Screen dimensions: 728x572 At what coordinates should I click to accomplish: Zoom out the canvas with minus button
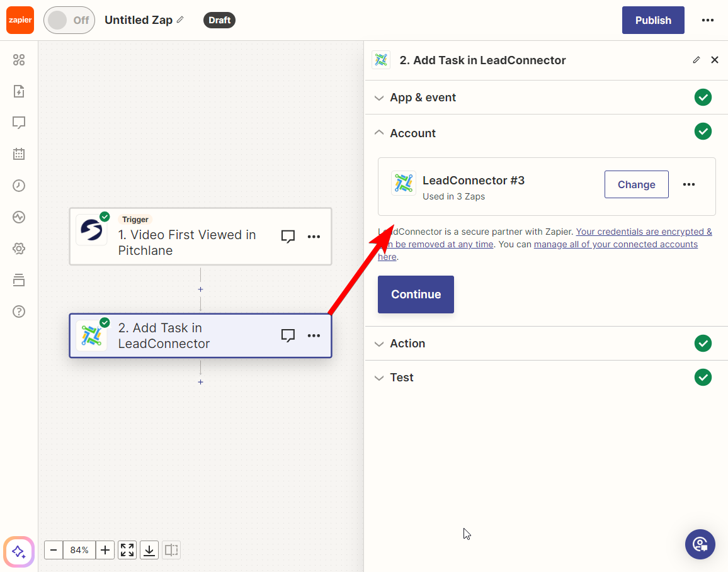coord(54,550)
